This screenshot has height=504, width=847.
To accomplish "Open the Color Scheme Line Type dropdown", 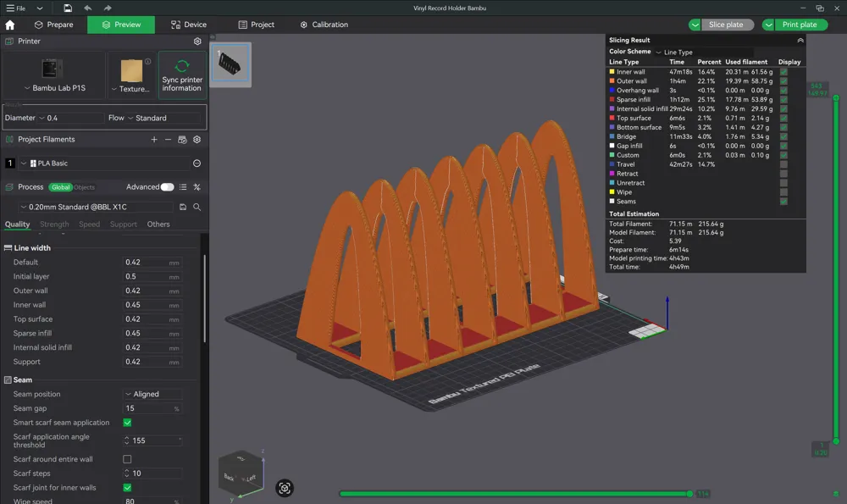I will (x=678, y=53).
